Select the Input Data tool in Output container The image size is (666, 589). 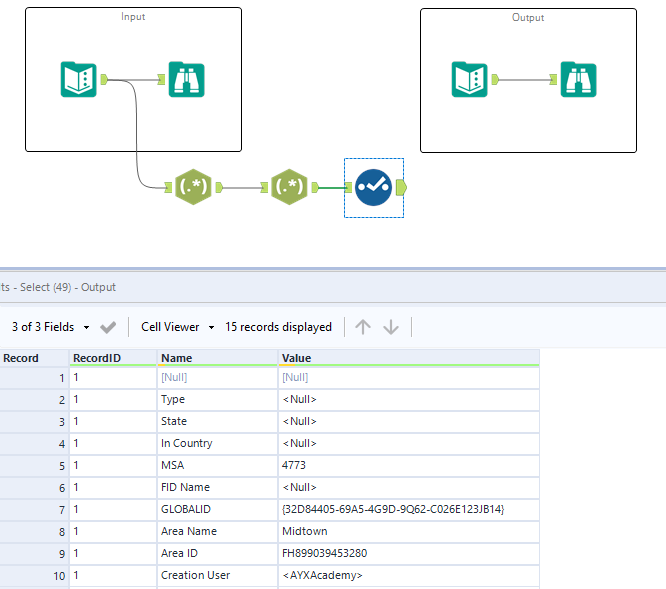click(x=470, y=79)
